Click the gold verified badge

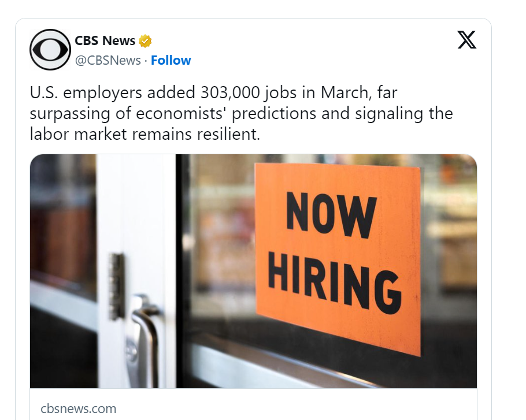145,41
